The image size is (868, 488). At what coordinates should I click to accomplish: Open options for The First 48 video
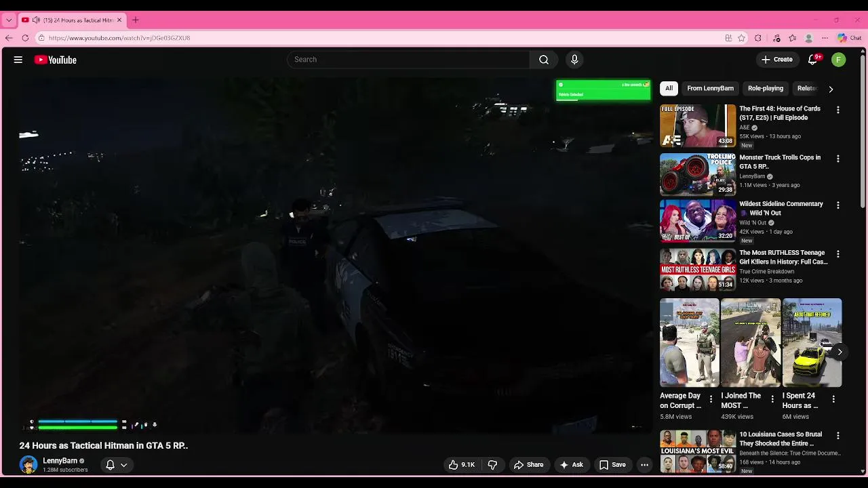click(838, 110)
